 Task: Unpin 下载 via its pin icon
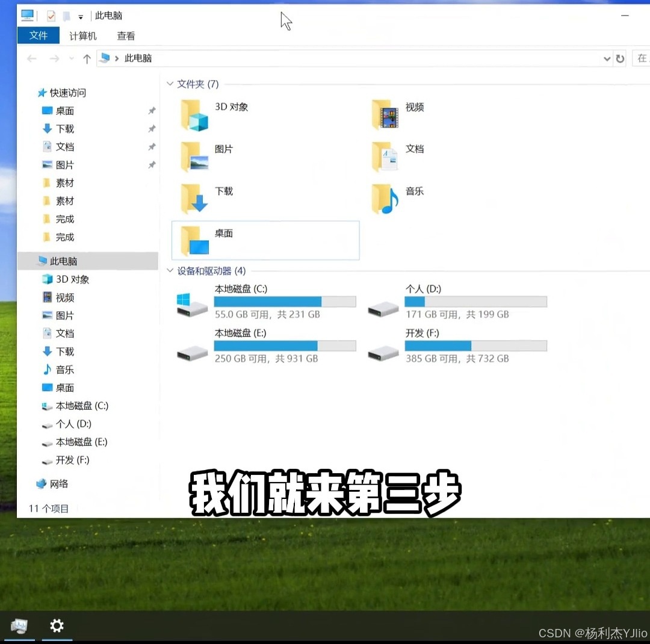click(x=152, y=129)
